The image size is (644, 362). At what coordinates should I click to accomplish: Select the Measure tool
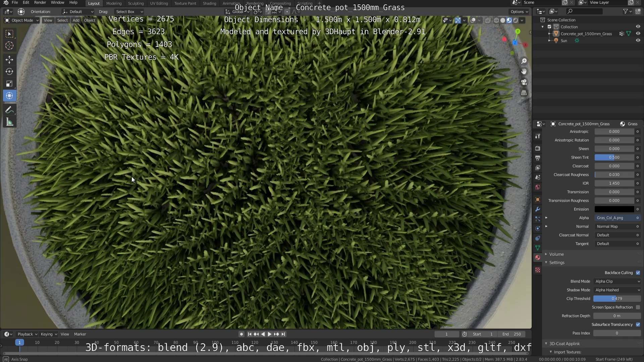[x=9, y=122]
